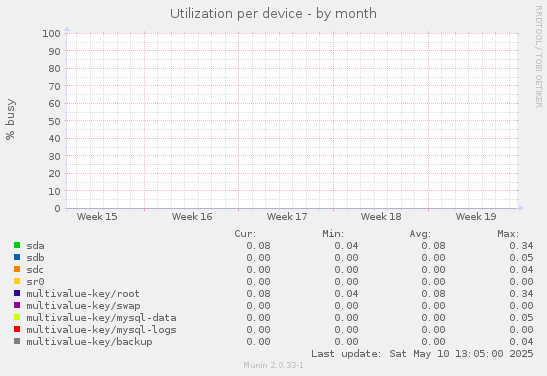The height and width of the screenshot is (376, 547).
Task: Click the green sda legend color swatch
Action: pyautogui.click(x=17, y=245)
